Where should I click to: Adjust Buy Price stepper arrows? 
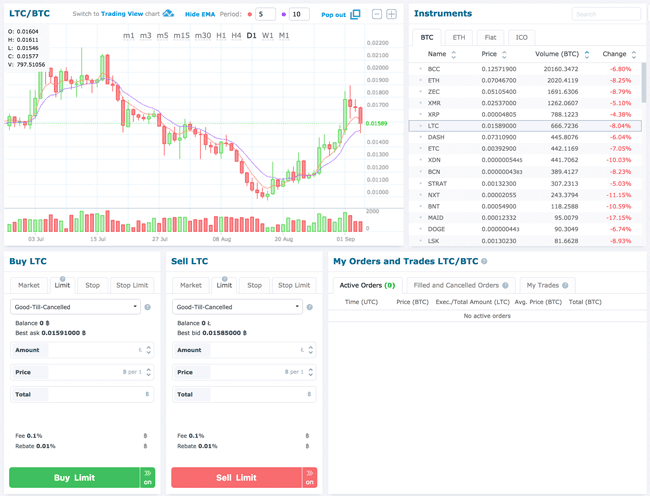148,372
